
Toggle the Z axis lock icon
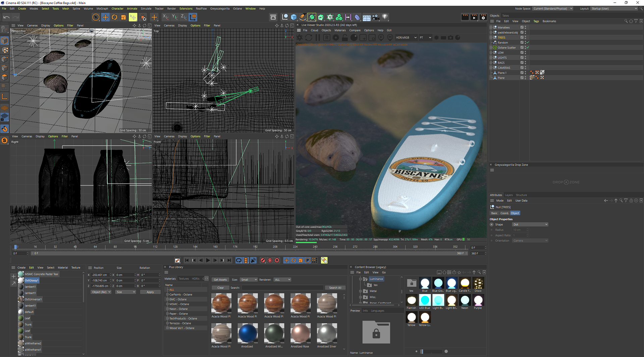click(184, 17)
